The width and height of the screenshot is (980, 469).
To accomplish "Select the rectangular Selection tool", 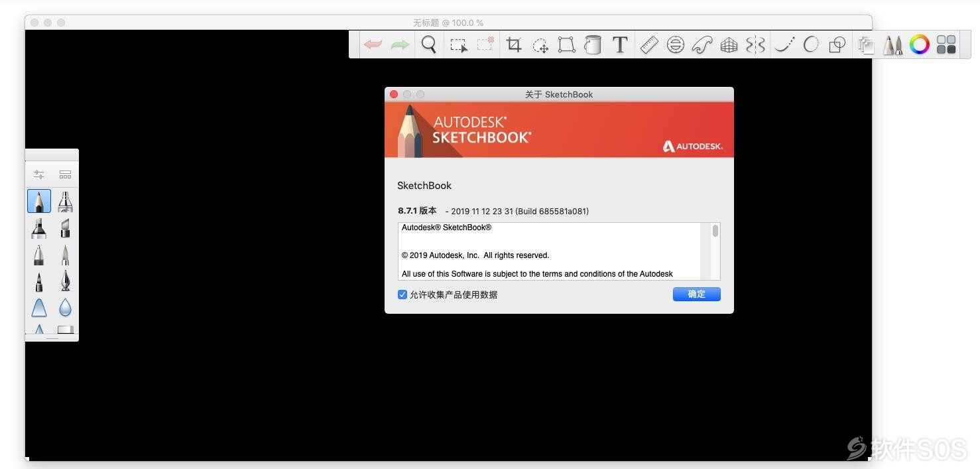I will click(x=458, y=45).
